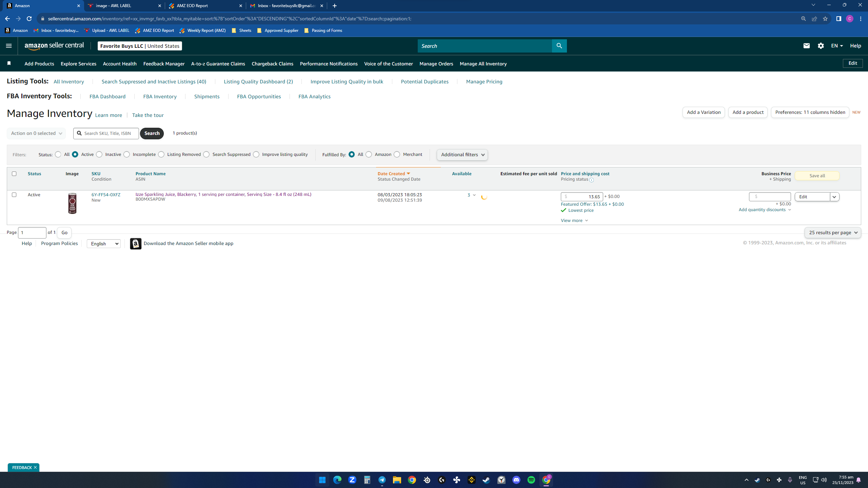Select Fulfilled By Amazon radio button
Screen dimensions: 868x488
[x=369, y=155]
